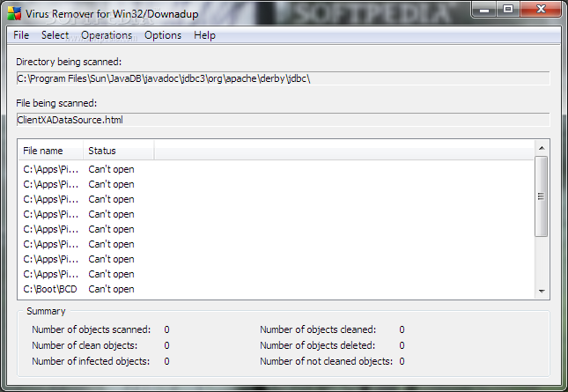This screenshot has height=392, width=568.
Task: Click the results list scrollbar thumb
Action: pyautogui.click(x=542, y=196)
